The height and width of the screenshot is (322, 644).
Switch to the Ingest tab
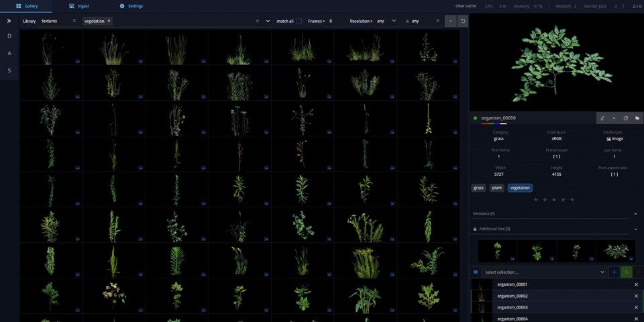coord(79,6)
